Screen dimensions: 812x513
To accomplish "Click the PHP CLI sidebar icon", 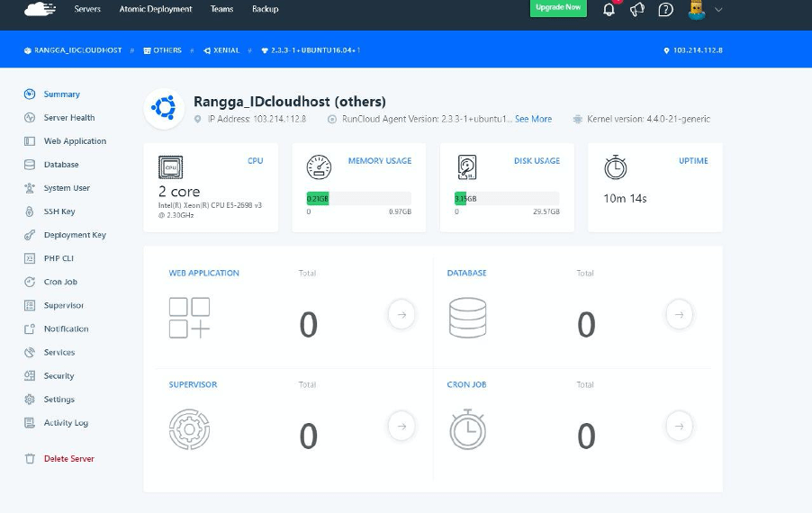I will (30, 258).
